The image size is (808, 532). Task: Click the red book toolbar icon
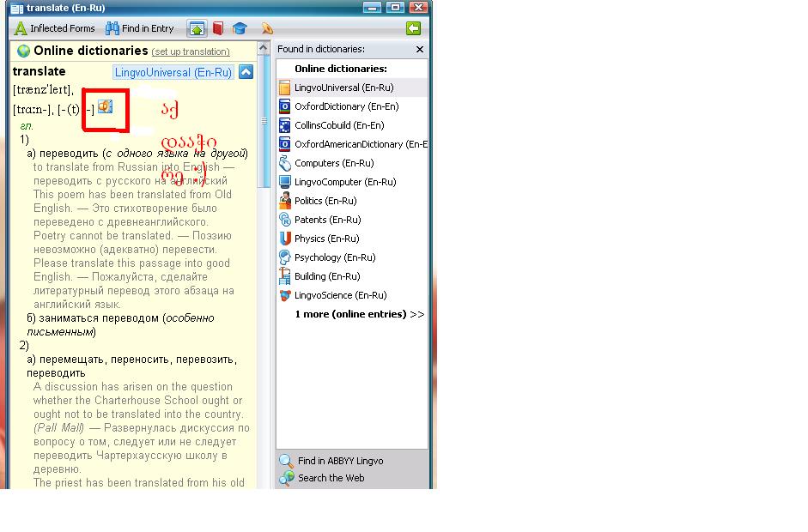218,28
